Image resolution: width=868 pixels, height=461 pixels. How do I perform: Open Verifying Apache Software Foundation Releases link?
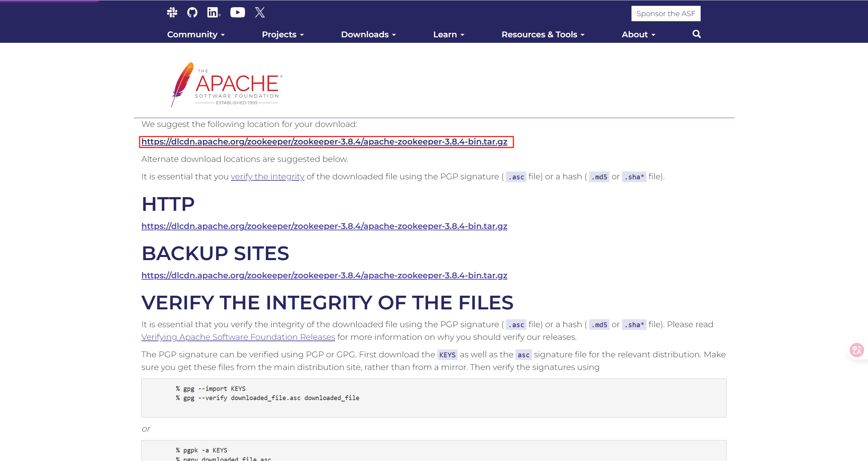point(238,337)
